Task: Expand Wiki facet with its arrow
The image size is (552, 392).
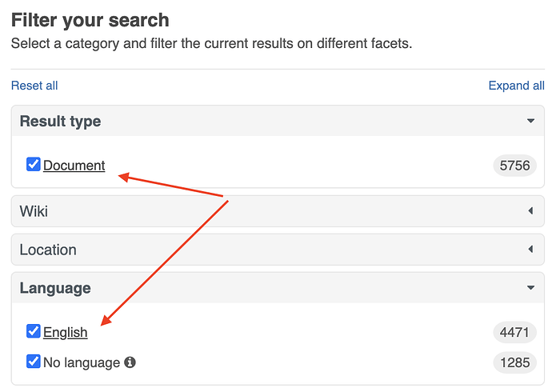Action: tap(530, 211)
